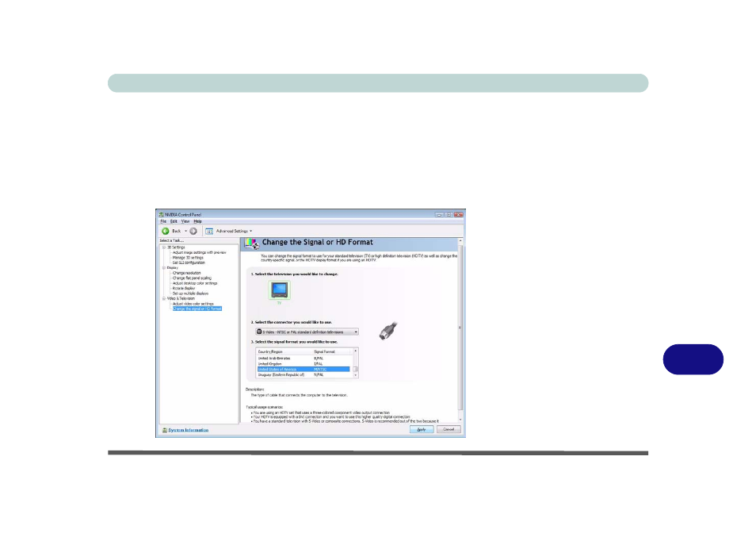Select Change resolution in task tree

coord(186,273)
